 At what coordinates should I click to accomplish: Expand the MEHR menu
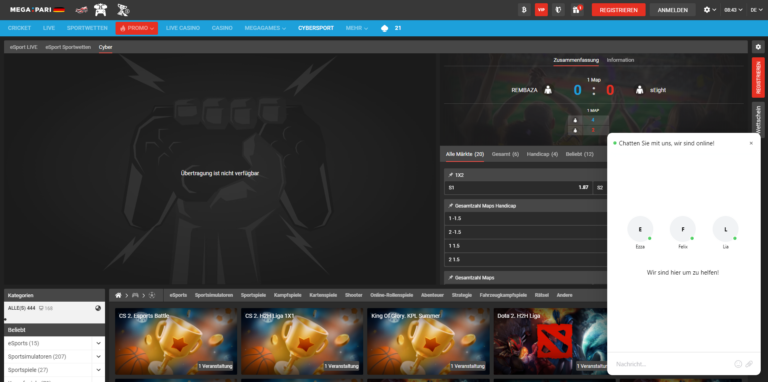pyautogui.click(x=357, y=28)
